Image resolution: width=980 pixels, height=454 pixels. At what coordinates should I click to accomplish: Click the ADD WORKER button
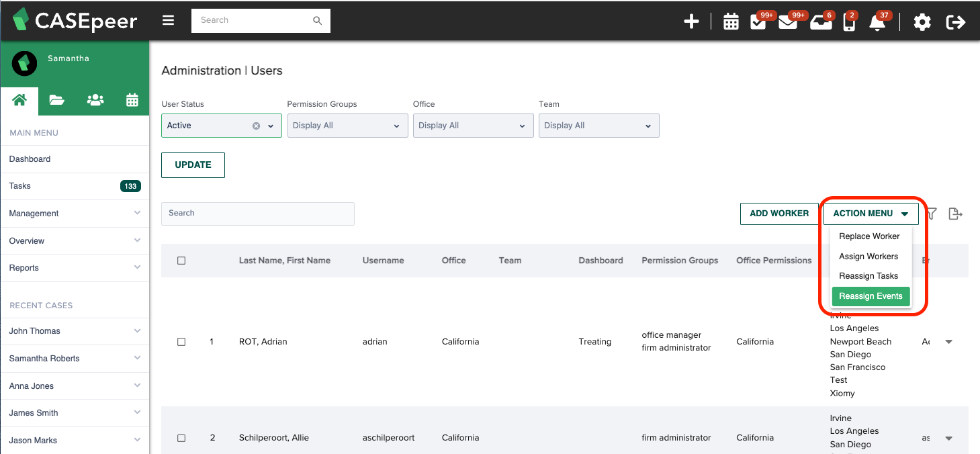(x=779, y=214)
